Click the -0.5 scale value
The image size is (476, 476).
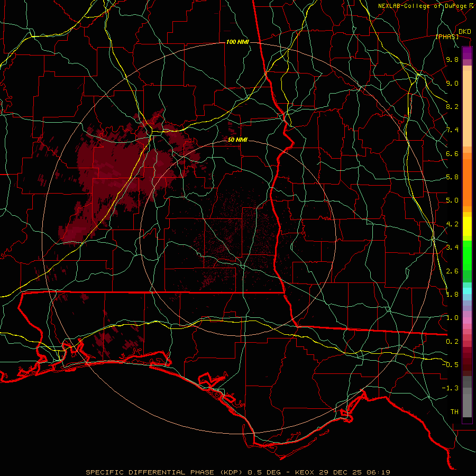[450, 365]
